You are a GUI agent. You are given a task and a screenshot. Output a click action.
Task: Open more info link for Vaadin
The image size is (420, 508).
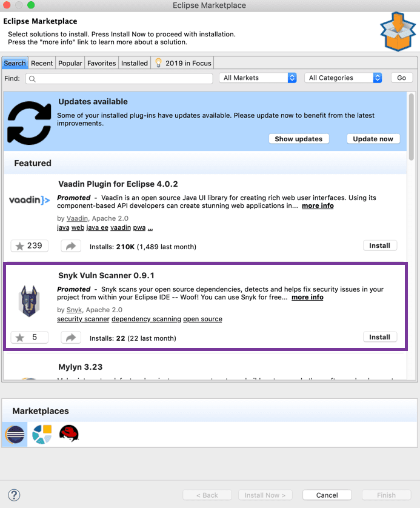318,206
